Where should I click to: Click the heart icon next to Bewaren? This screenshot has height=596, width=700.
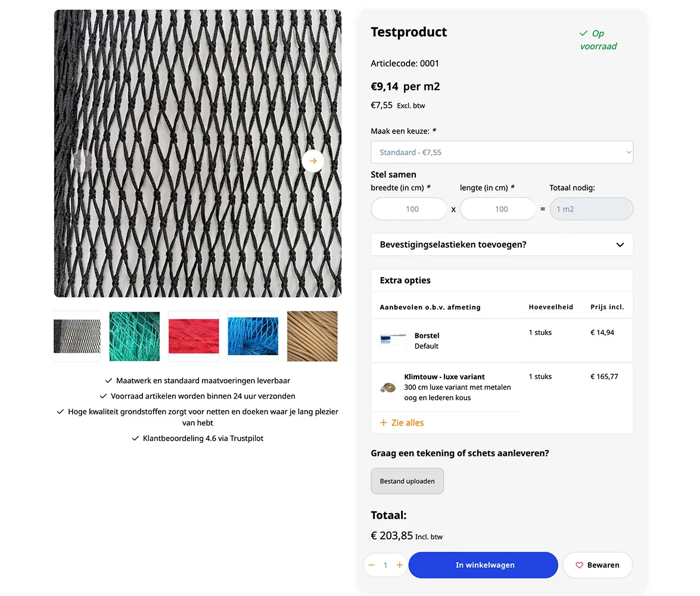tap(580, 565)
